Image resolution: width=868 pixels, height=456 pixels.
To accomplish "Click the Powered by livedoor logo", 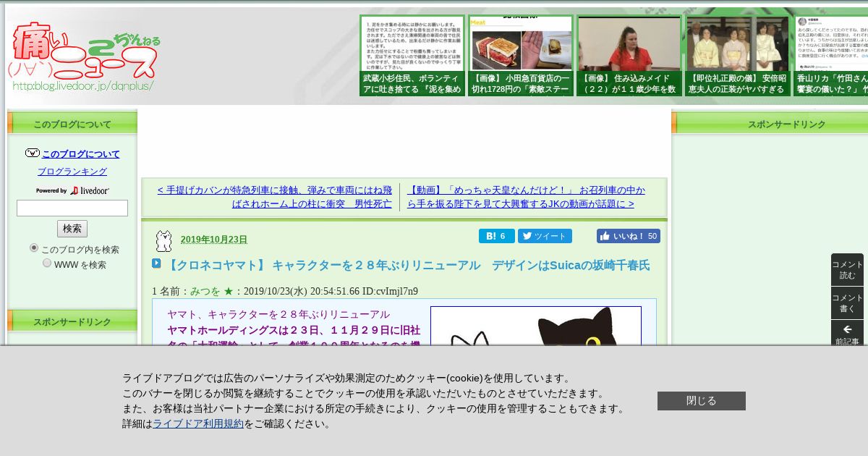I will 72,190.
